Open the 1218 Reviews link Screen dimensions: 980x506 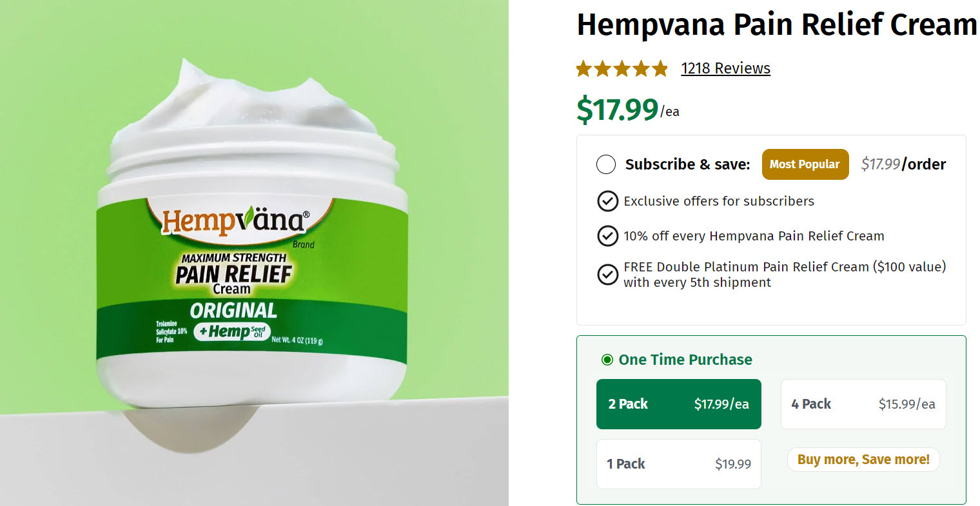(x=725, y=68)
